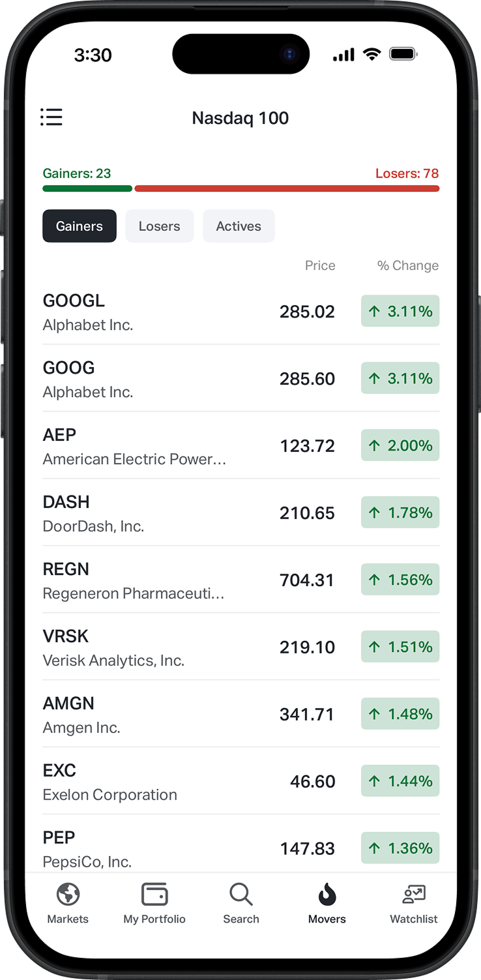
Task: Switch to the Actives tab
Action: point(239,226)
